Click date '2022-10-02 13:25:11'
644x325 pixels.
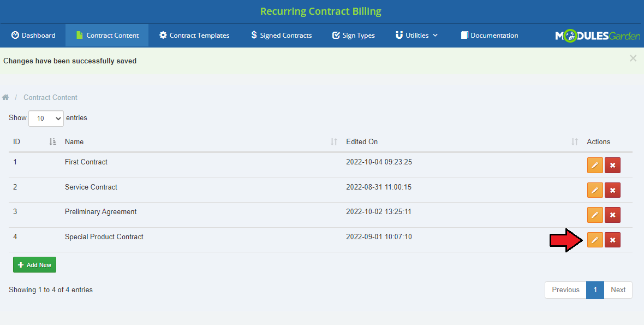[x=379, y=211]
